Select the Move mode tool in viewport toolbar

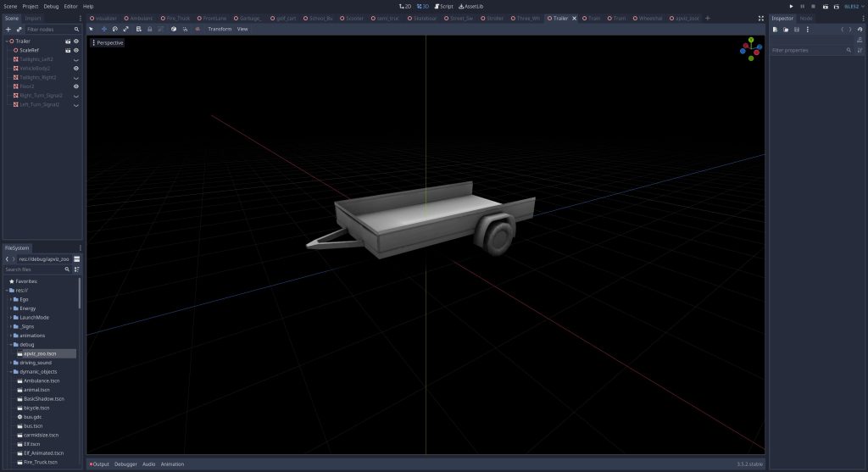[x=103, y=29]
